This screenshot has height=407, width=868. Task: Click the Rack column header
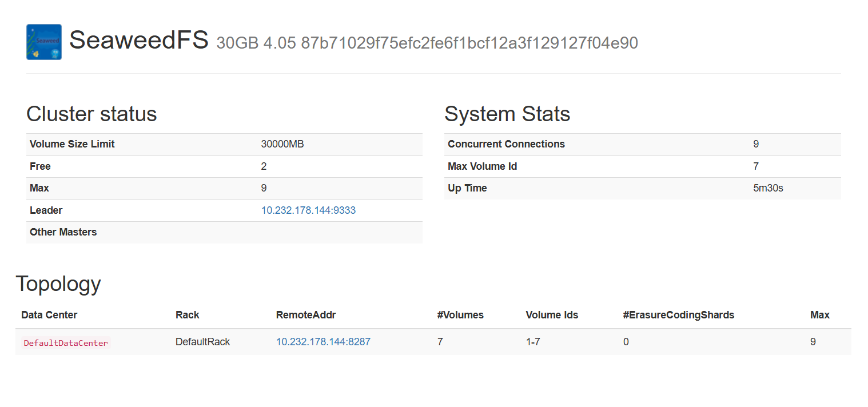[x=188, y=315]
